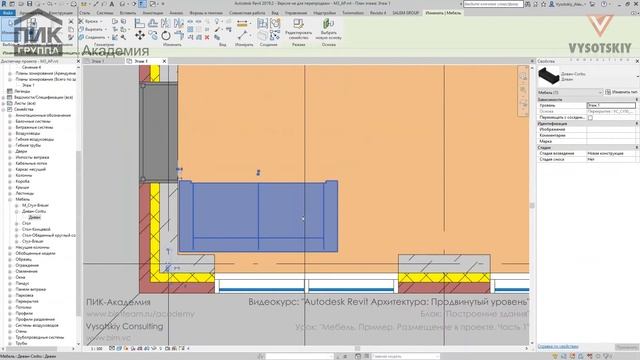
Task: Collapse the Семейства tree node
Action: click(x=4, y=109)
